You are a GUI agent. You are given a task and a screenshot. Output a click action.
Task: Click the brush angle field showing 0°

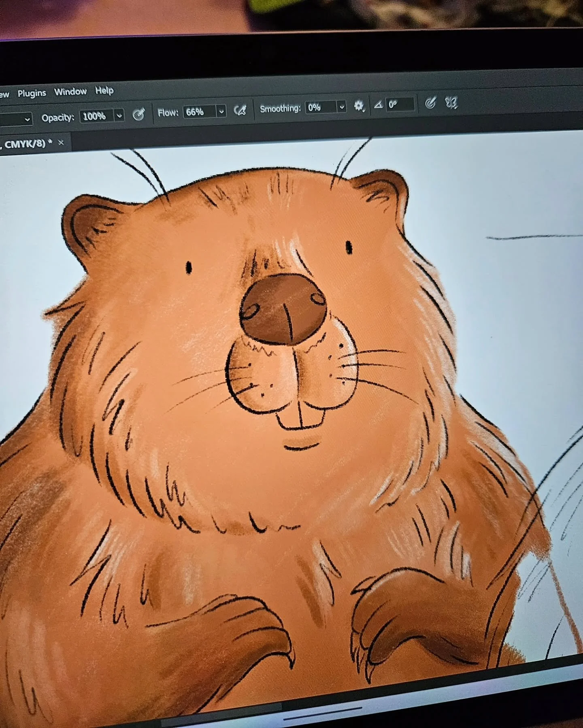pyautogui.click(x=400, y=104)
